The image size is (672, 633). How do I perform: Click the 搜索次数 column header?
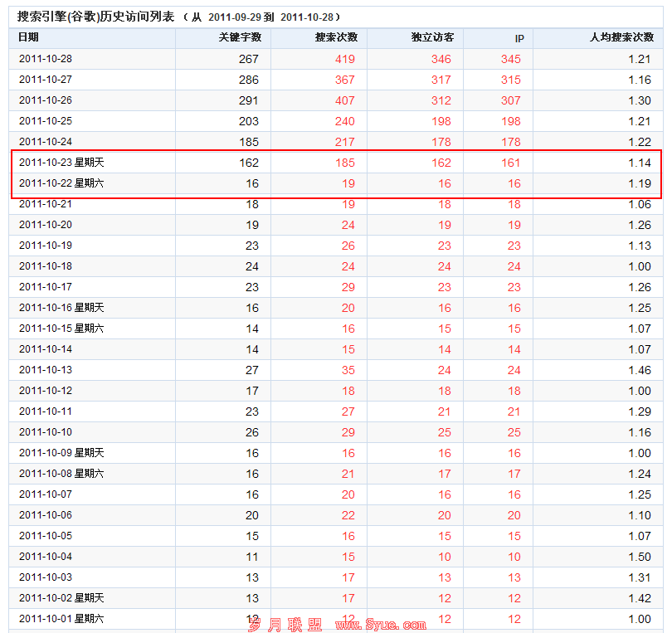coord(336,37)
